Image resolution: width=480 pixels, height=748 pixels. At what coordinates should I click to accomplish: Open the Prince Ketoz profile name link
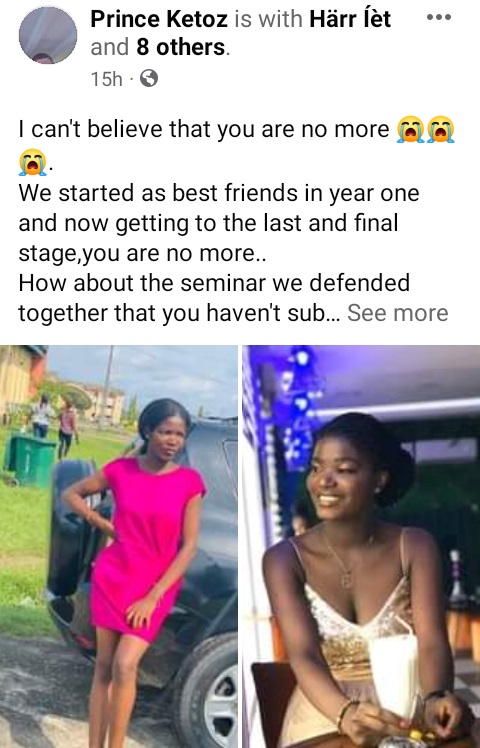[159, 20]
